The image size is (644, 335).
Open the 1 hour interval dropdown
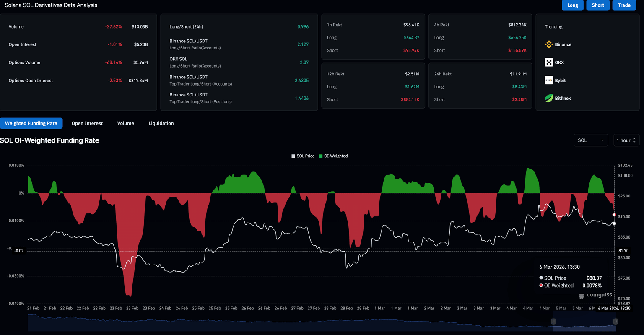coord(626,140)
